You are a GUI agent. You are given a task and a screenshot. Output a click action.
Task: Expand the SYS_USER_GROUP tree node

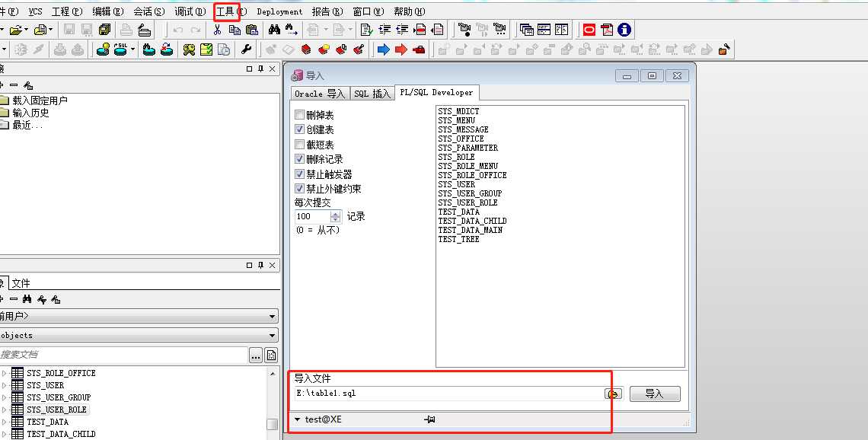(x=5, y=398)
